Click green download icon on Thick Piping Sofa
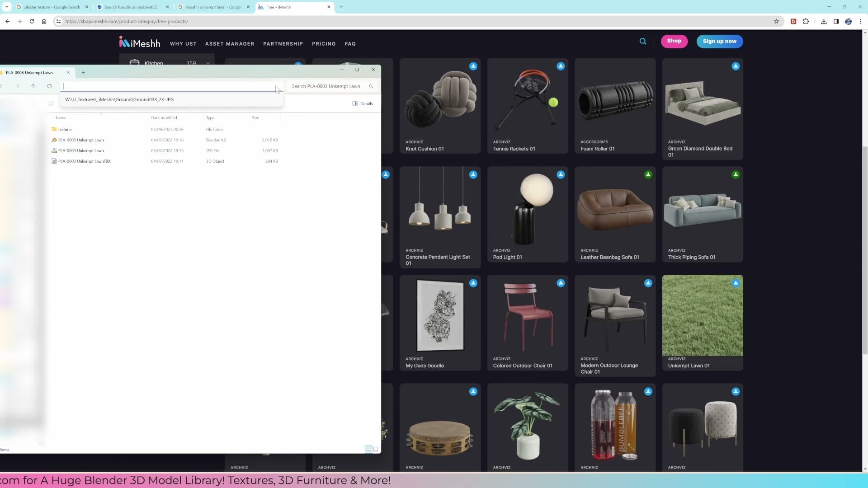868x488 pixels. pos(736,174)
